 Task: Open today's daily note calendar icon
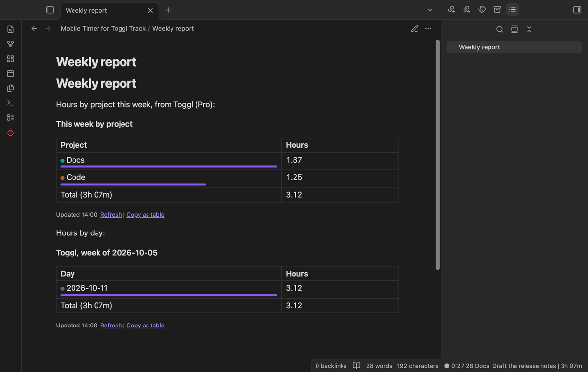pyautogui.click(x=10, y=74)
